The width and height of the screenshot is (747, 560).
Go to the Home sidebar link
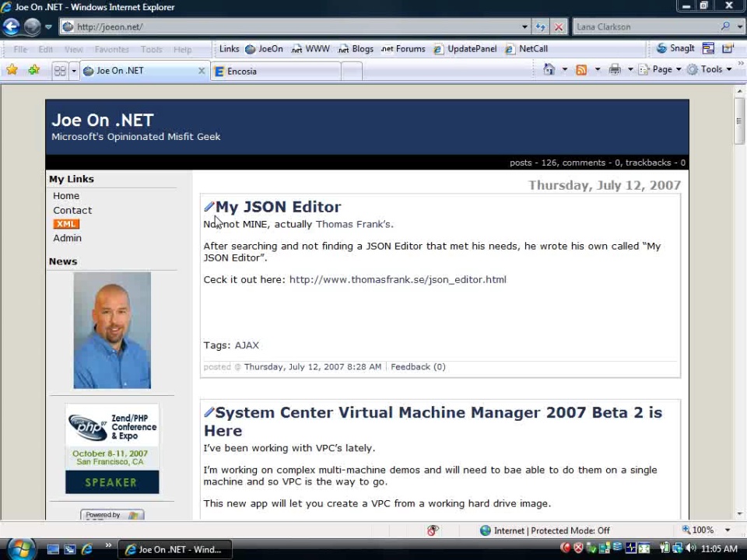click(66, 196)
